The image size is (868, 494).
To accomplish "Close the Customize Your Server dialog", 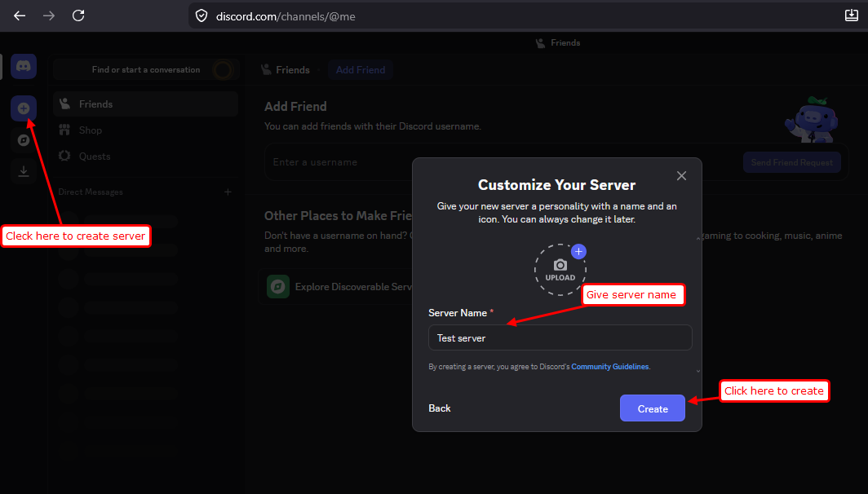I will click(681, 176).
